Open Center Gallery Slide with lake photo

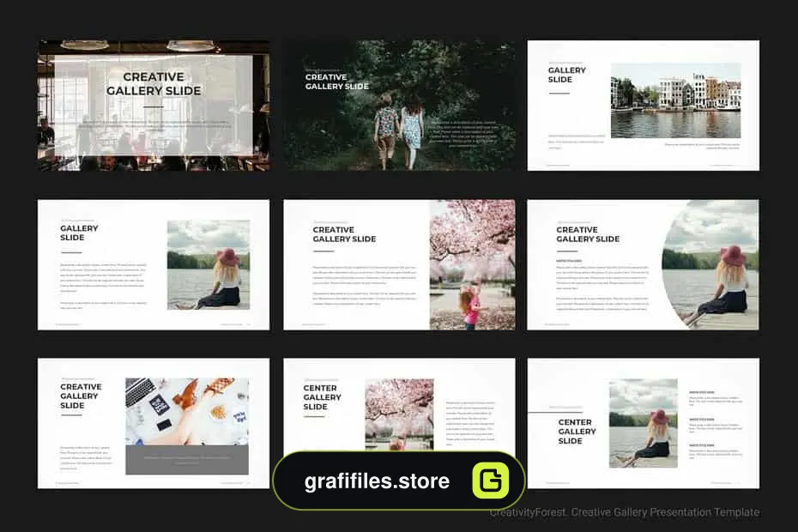tap(644, 424)
